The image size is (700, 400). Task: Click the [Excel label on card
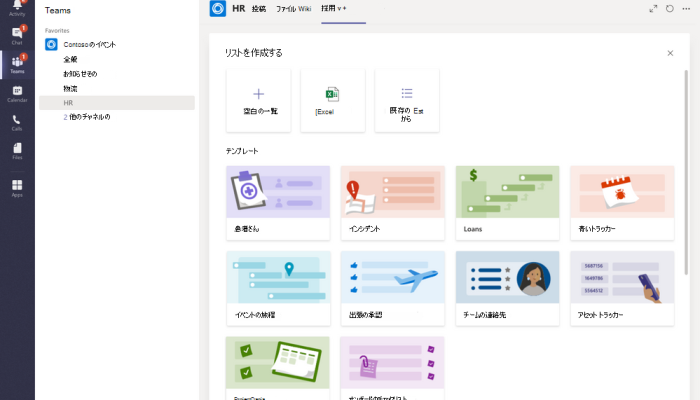pos(325,112)
